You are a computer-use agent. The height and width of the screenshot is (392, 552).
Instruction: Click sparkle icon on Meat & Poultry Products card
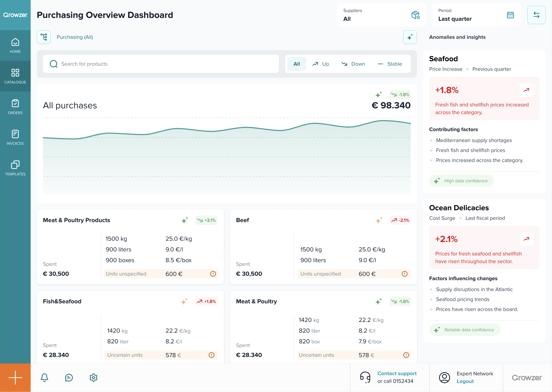pos(185,220)
